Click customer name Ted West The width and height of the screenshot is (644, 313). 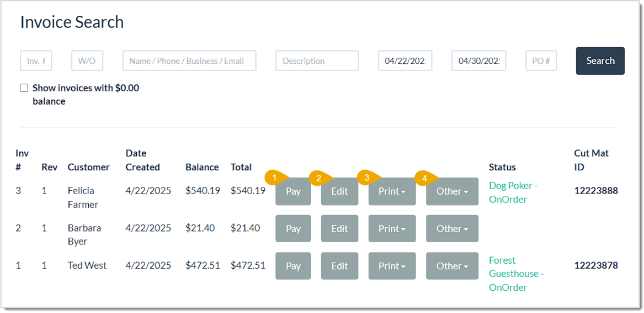87,265
